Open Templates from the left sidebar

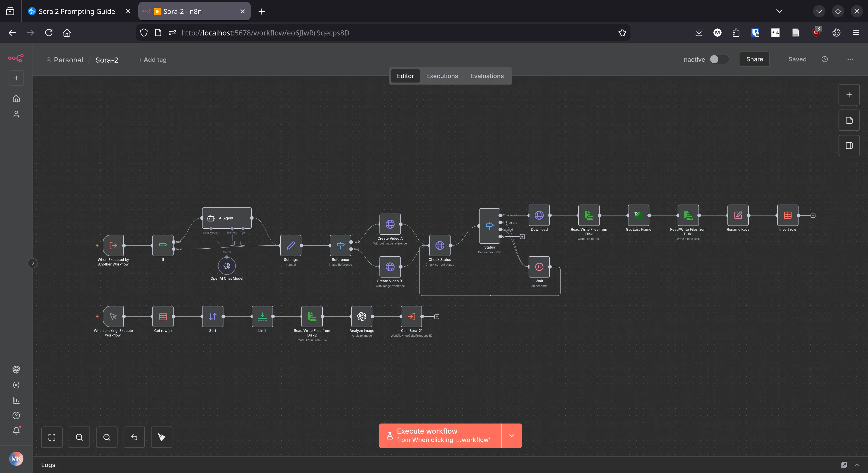(16, 369)
